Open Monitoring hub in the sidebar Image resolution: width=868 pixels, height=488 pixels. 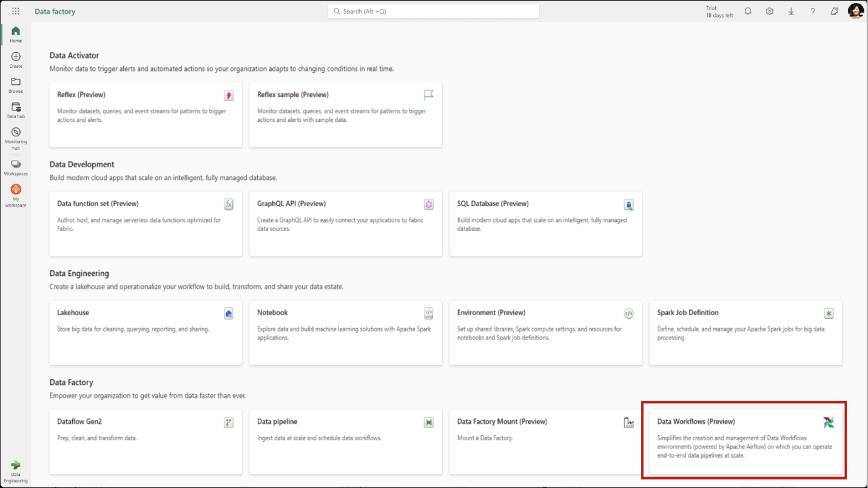point(16,139)
